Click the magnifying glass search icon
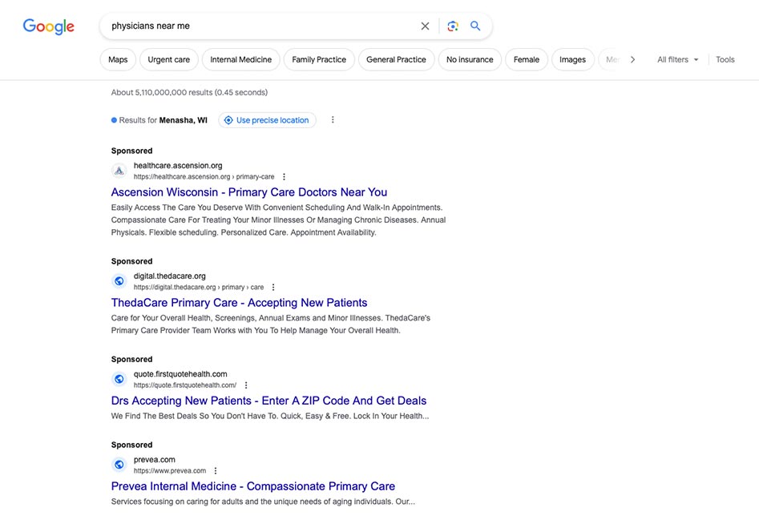This screenshot has width=759, height=532. coord(475,26)
